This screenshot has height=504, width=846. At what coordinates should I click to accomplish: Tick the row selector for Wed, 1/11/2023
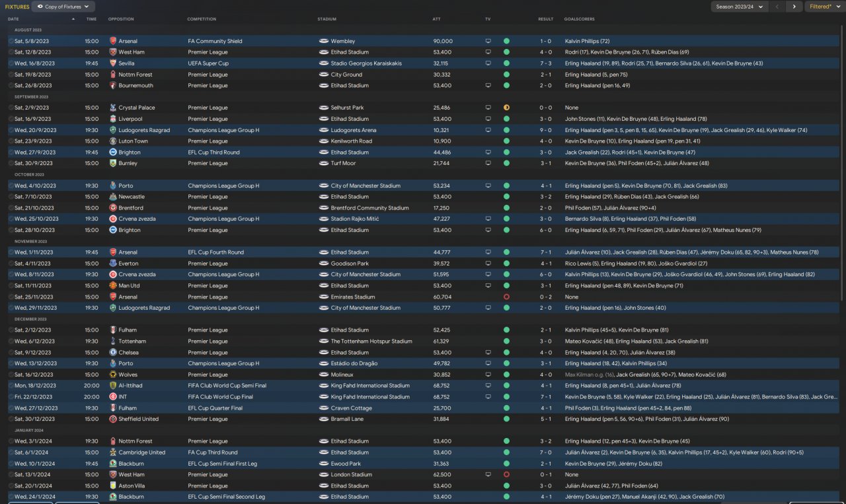(x=11, y=252)
